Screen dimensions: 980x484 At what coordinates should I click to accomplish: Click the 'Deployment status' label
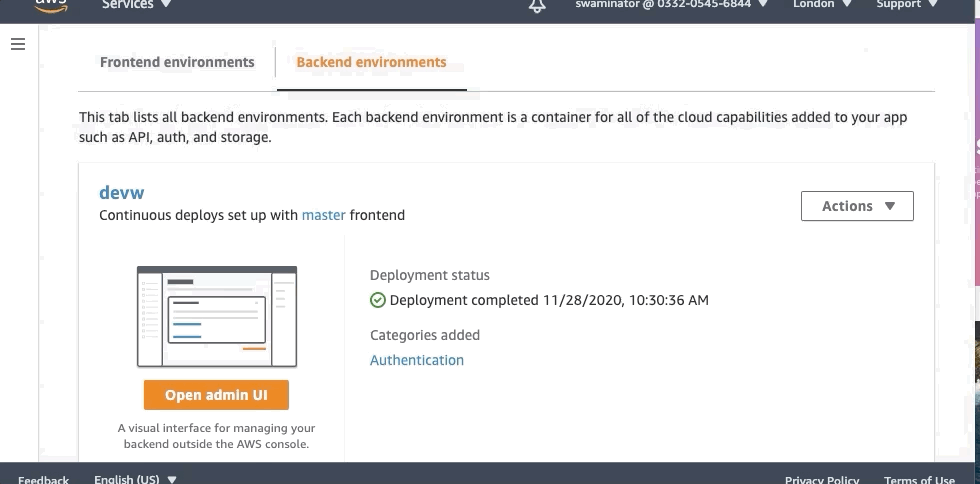point(430,275)
